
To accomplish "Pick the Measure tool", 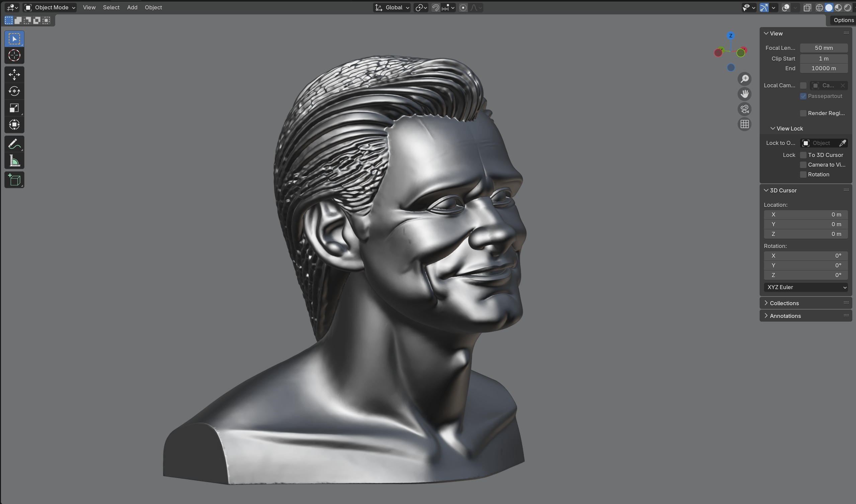I will [x=14, y=161].
